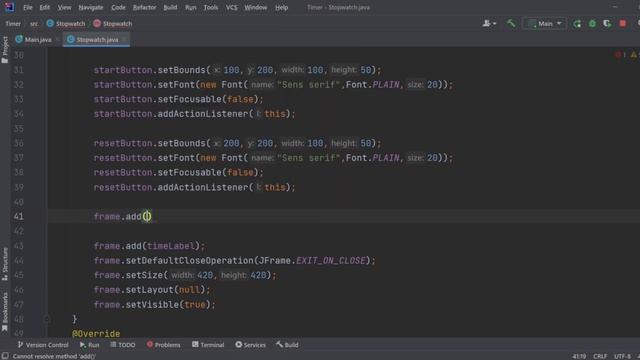Open the Version Control tool window
This screenshot has height=360, width=640.
pos(43,345)
